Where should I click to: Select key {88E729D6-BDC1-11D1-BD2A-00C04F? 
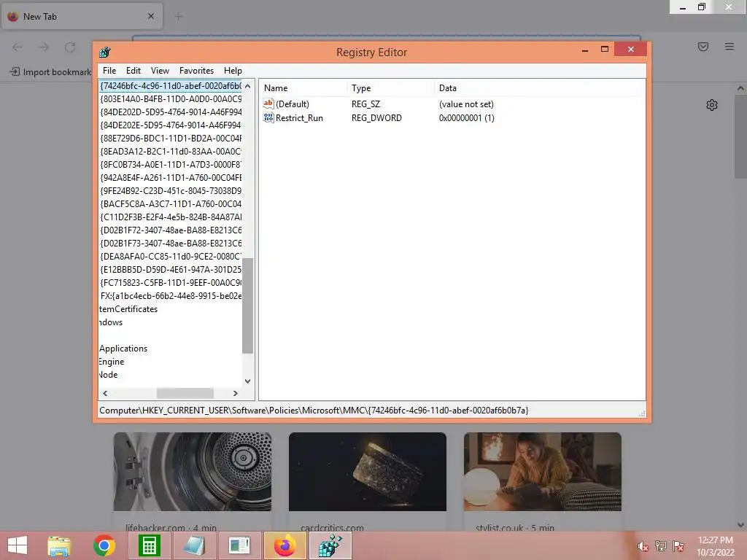(171, 138)
